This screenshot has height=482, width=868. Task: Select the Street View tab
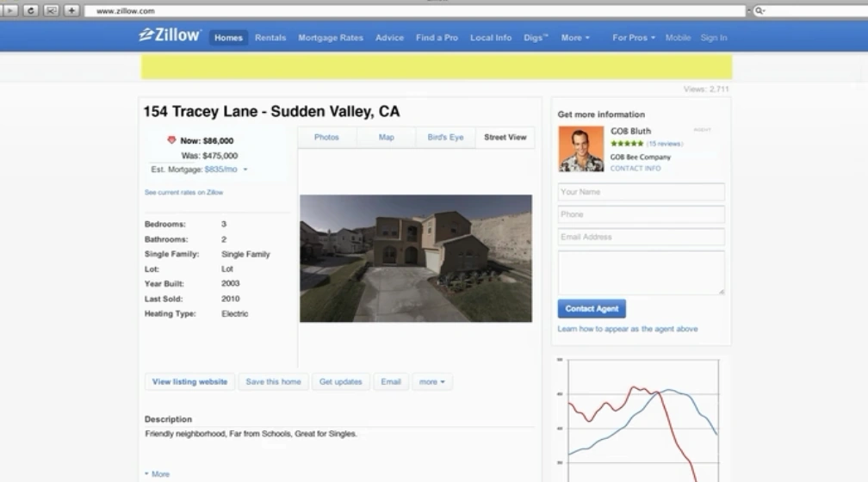tap(505, 137)
